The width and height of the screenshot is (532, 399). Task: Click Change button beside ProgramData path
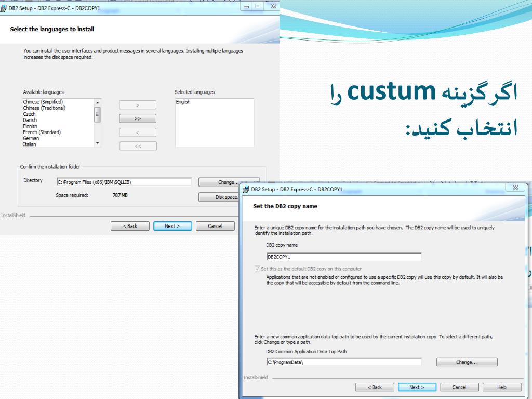click(x=467, y=362)
